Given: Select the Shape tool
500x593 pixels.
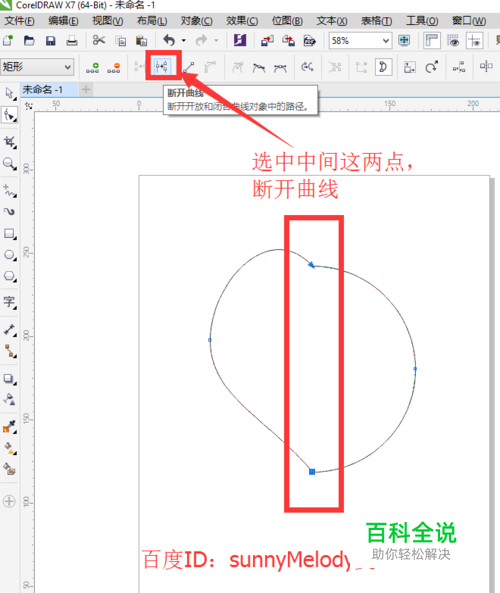Looking at the screenshot, I should pos(9,115).
